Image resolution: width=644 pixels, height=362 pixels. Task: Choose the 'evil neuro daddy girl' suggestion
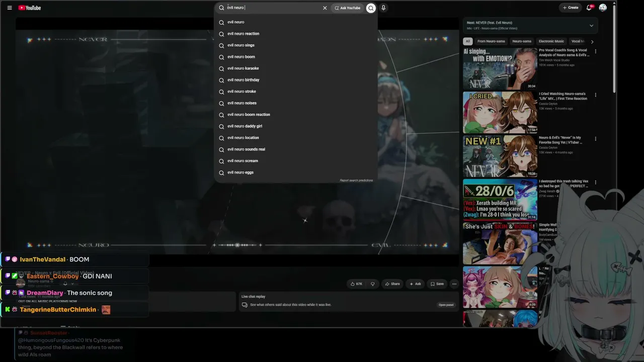[296, 126]
